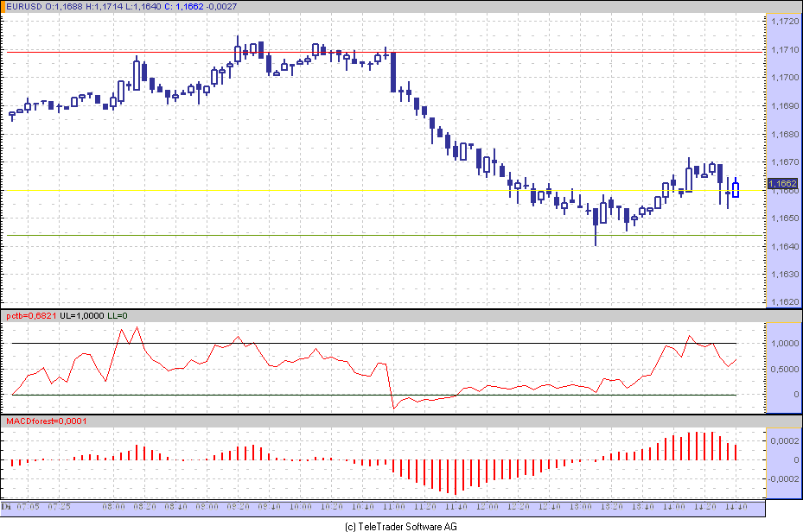Select the 11:00 time axis label
The width and height of the screenshot is (803, 532).
point(394,506)
